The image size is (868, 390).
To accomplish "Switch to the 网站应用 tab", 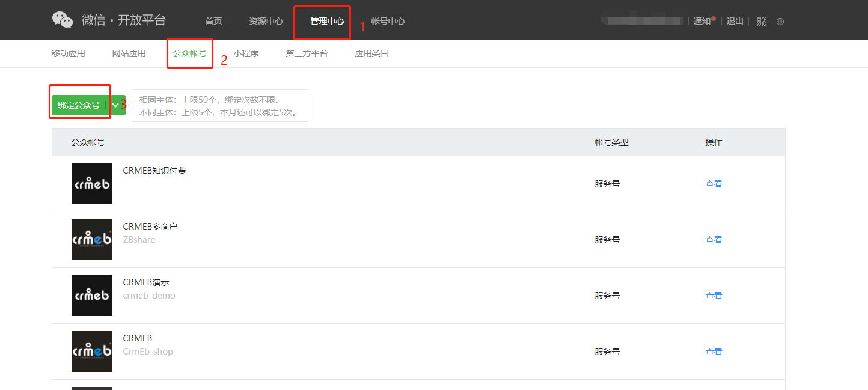I will click(129, 53).
